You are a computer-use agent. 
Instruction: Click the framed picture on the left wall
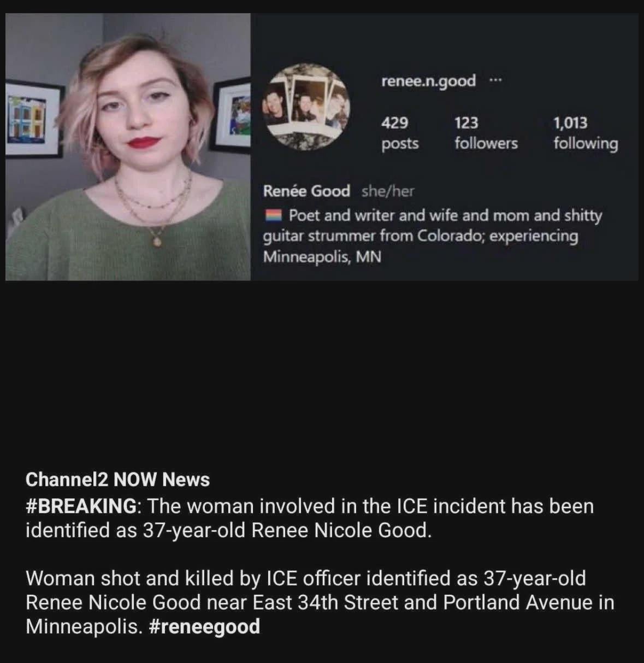pyautogui.click(x=33, y=119)
